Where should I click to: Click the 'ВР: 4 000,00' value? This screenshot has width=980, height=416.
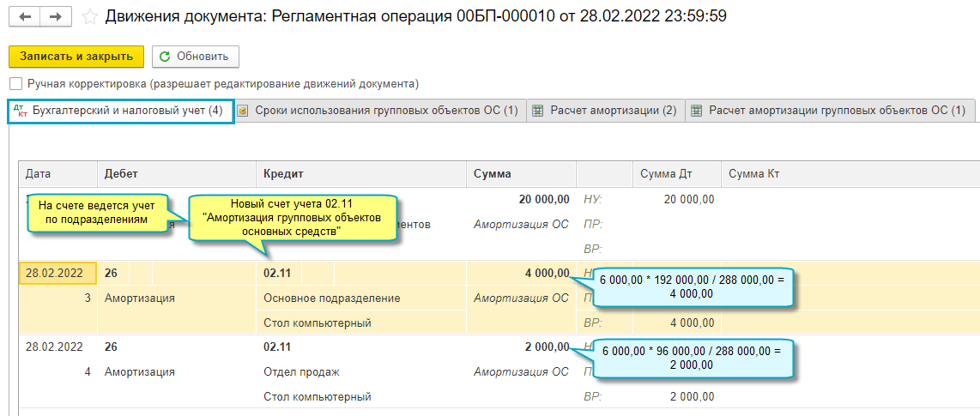pyautogui.click(x=692, y=323)
